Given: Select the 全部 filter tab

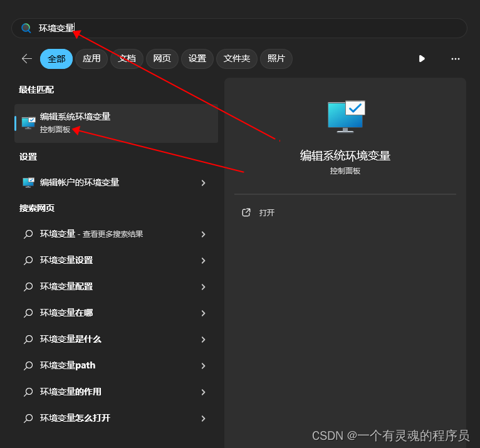Looking at the screenshot, I should [x=56, y=59].
